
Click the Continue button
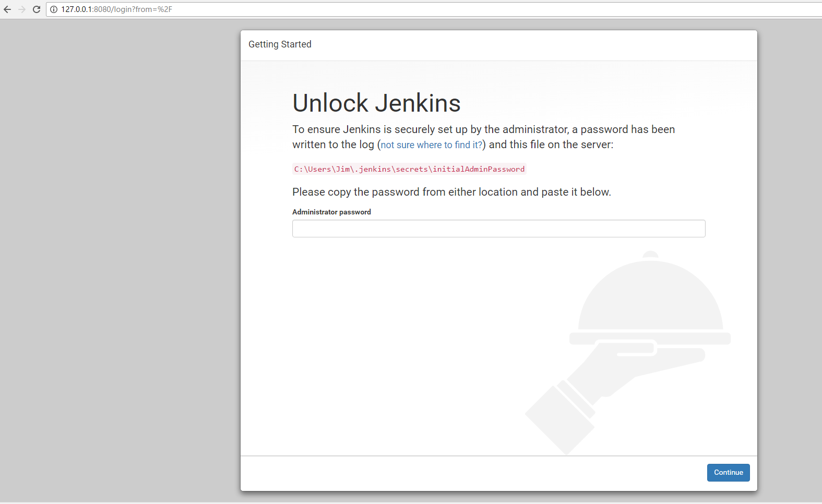click(728, 473)
